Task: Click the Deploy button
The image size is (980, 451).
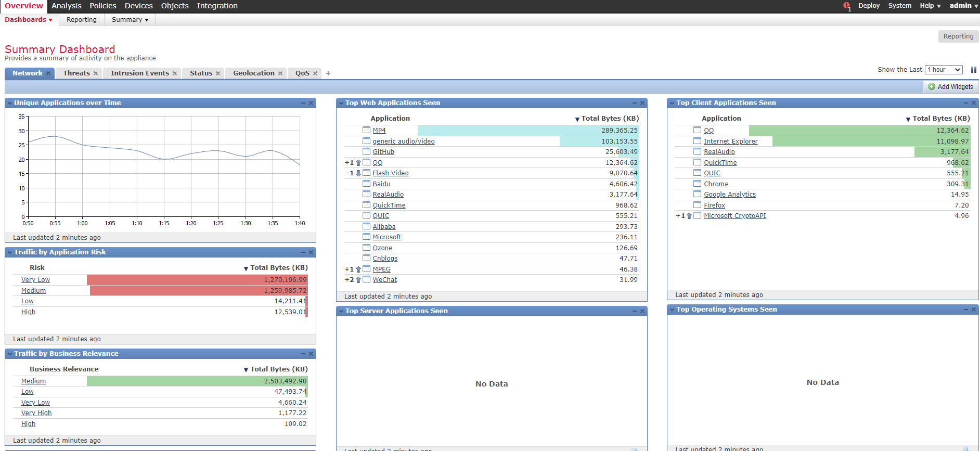Action: click(x=869, y=6)
